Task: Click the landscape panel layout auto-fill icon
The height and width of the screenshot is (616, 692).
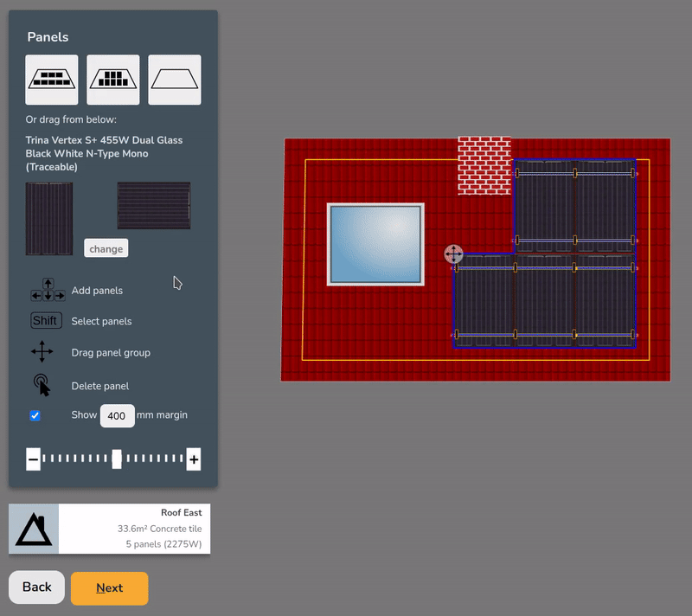Action: click(52, 80)
